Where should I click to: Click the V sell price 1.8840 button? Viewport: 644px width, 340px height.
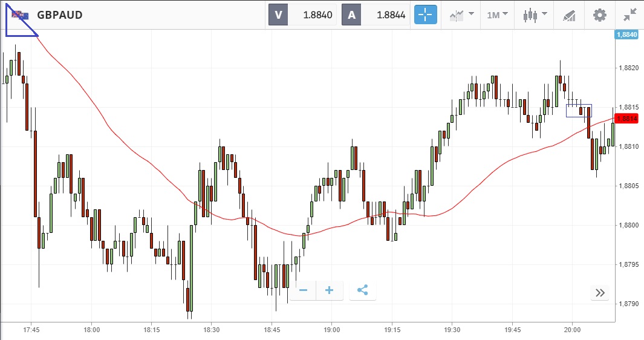[x=302, y=15]
